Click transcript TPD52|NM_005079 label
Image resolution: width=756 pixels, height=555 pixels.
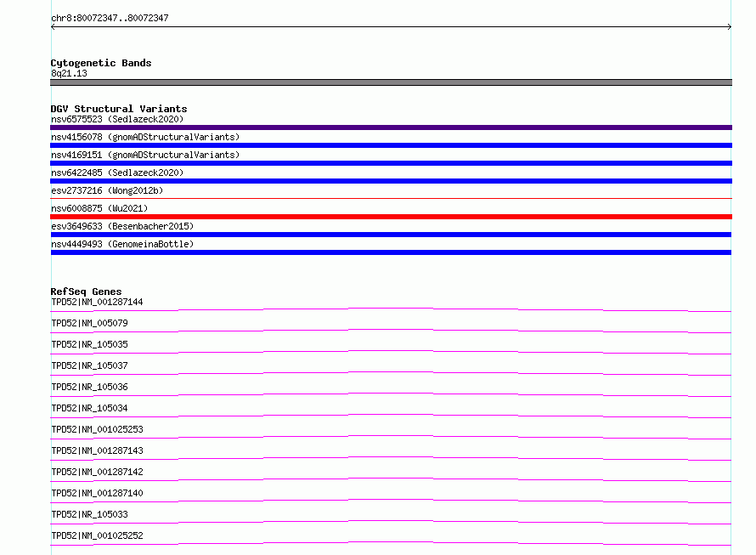pos(89,323)
